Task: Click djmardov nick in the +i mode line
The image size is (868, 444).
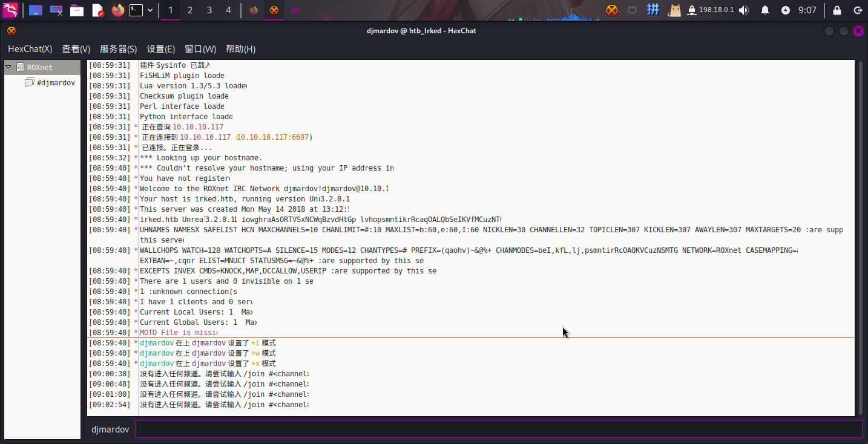Action: [x=157, y=343]
